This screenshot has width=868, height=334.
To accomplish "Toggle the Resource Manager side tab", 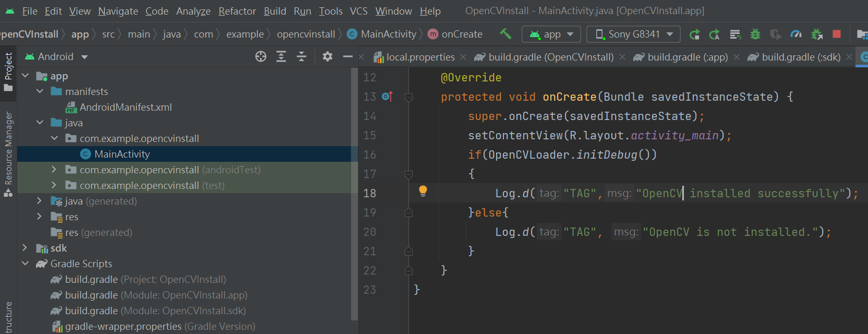I will (x=8, y=154).
